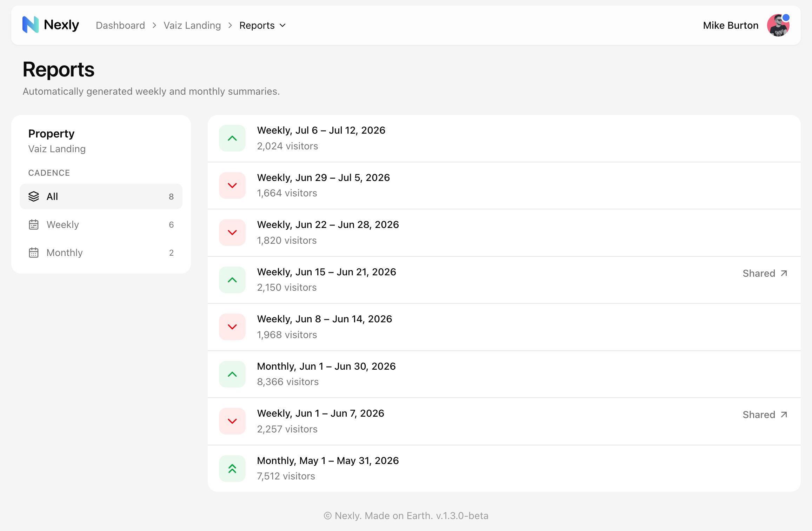The width and height of the screenshot is (812, 531).
Task: Click the up-trend icon for Monthly Jun 1 – Jun 30
Action: pyautogui.click(x=232, y=374)
